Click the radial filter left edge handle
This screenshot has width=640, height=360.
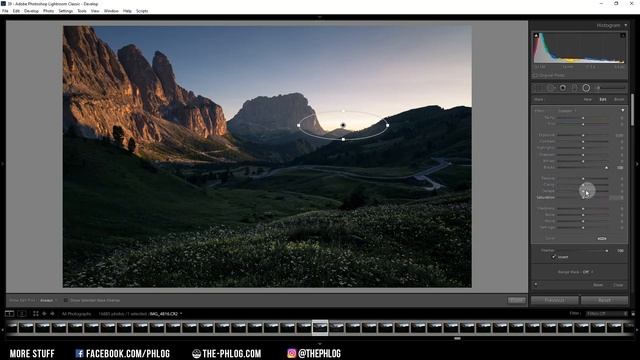tap(299, 125)
